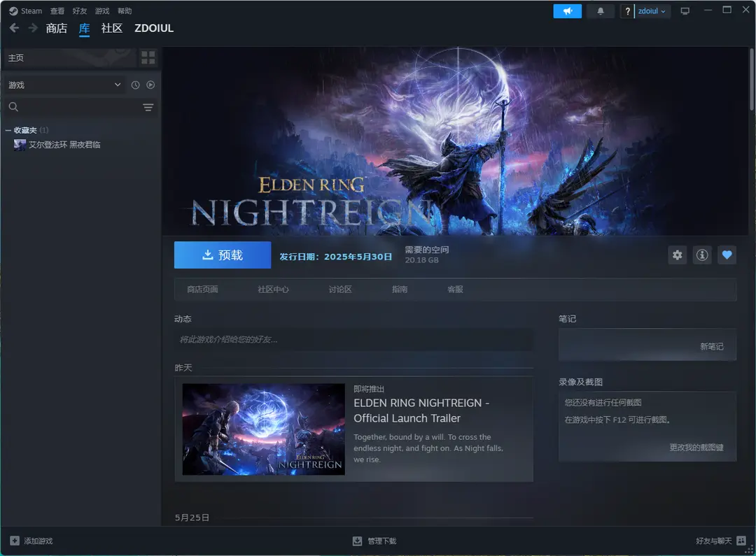The height and width of the screenshot is (556, 756).
Task: Open the library filter options icon
Action: 148,107
